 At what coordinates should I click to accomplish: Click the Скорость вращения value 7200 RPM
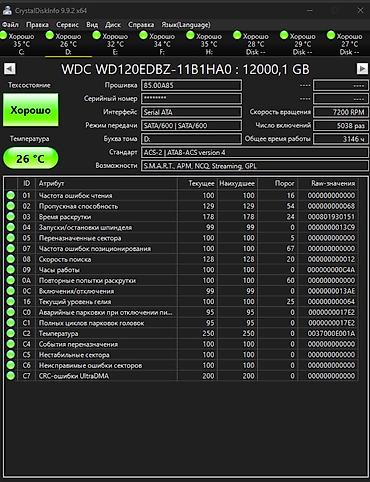(341, 112)
